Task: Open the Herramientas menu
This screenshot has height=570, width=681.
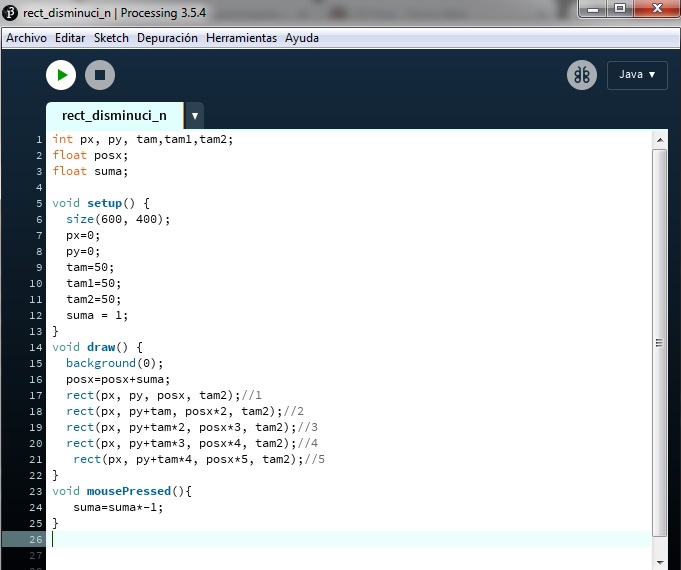Action: coord(241,38)
